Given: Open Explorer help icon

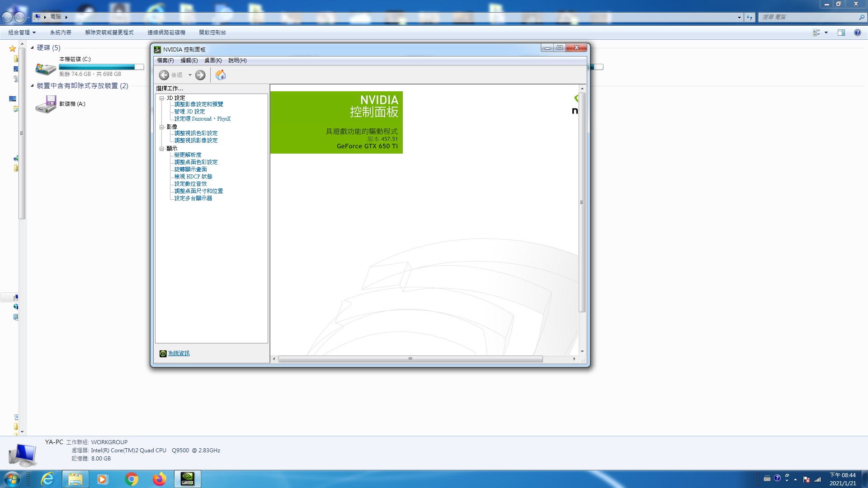Looking at the screenshot, I should (x=857, y=33).
